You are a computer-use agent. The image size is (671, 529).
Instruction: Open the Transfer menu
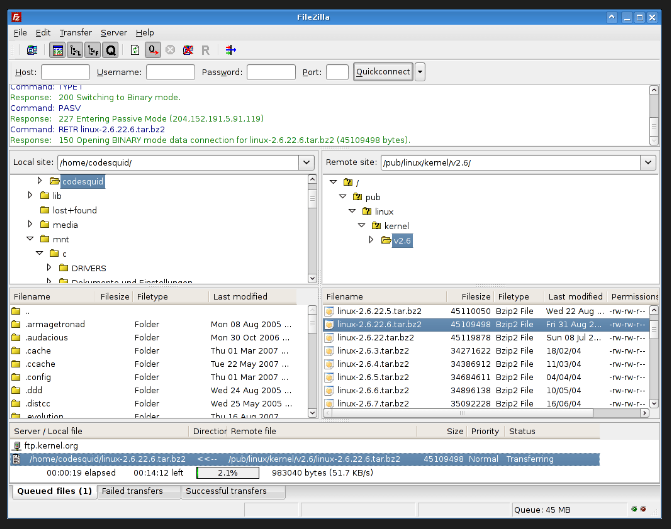[x=76, y=33]
